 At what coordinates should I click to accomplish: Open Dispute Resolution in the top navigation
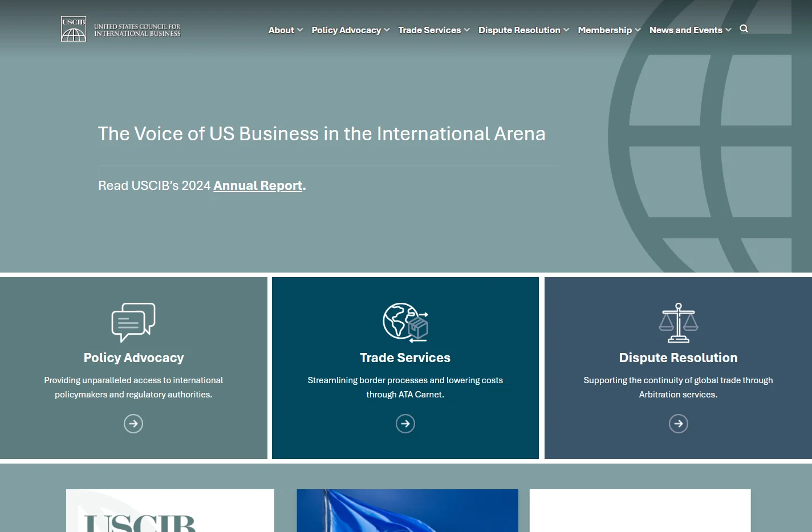pos(519,30)
